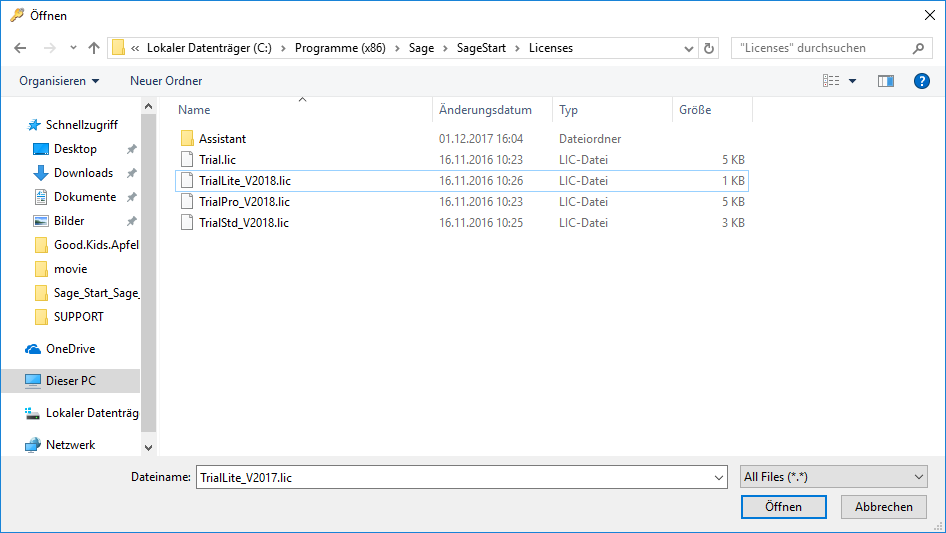Open the help question mark icon

[x=921, y=81]
